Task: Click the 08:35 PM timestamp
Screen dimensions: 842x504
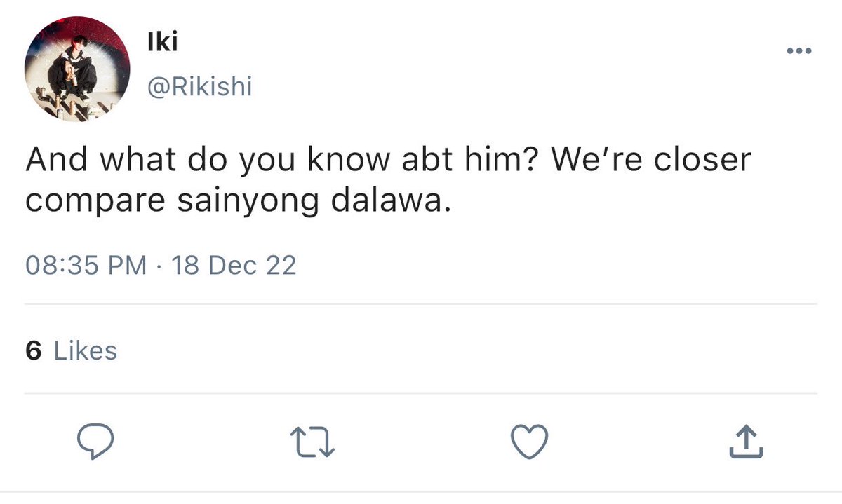Action: click(x=86, y=266)
